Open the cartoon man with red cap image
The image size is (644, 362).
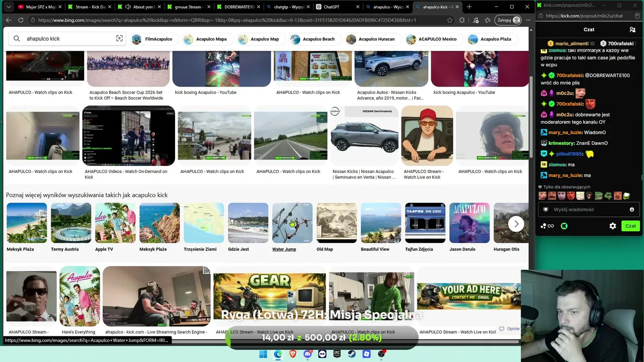[427, 136]
